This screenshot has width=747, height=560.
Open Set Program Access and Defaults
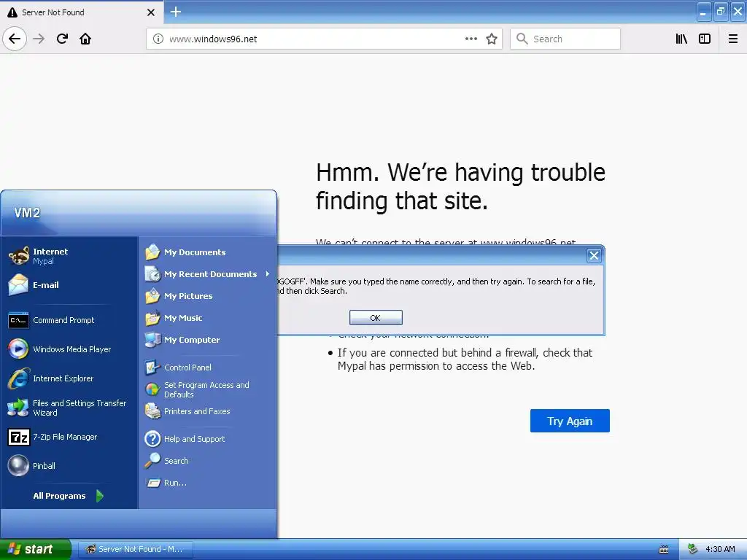[x=208, y=389]
